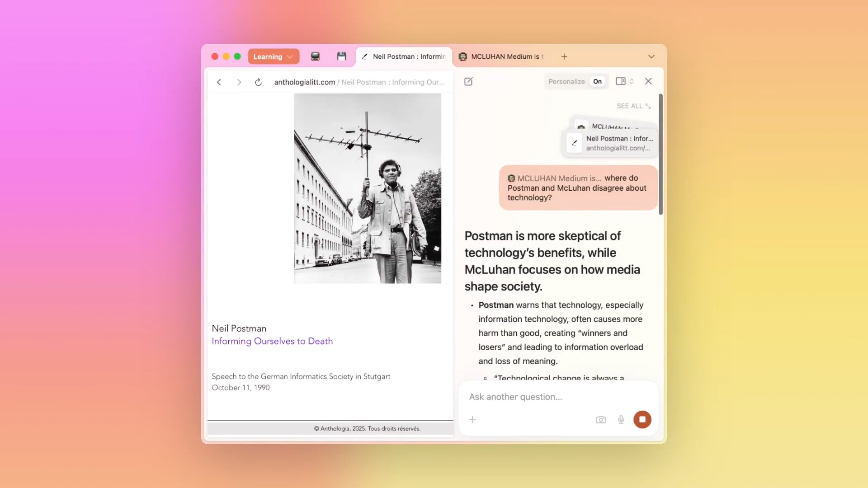Viewport: 868px width, 488px height.
Task: Click the TV icon in the toolbar
Action: coord(315,56)
